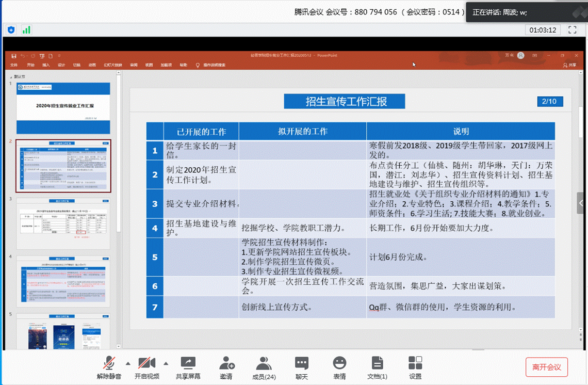Collapse the 默认节 section triangle

click(11, 76)
